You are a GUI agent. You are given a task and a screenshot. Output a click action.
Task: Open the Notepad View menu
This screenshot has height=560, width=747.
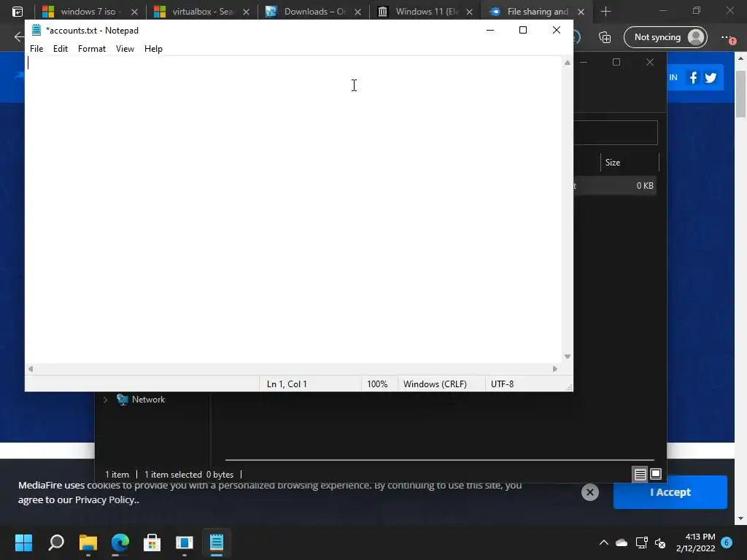point(125,49)
